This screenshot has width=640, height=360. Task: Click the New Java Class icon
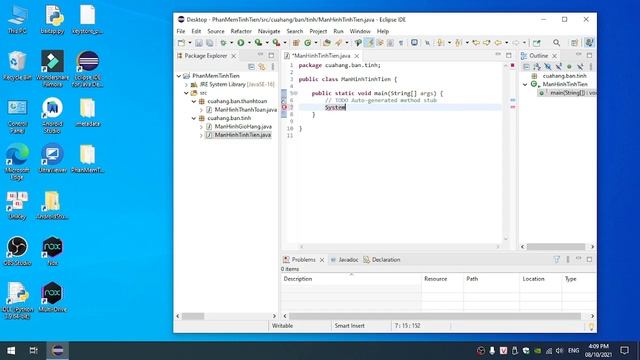click(307, 43)
